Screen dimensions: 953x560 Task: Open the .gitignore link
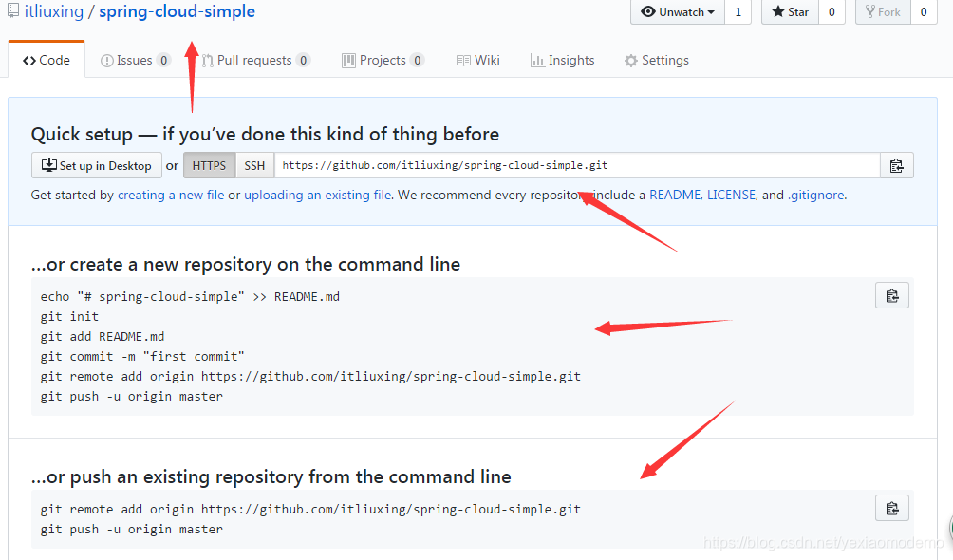[815, 196]
